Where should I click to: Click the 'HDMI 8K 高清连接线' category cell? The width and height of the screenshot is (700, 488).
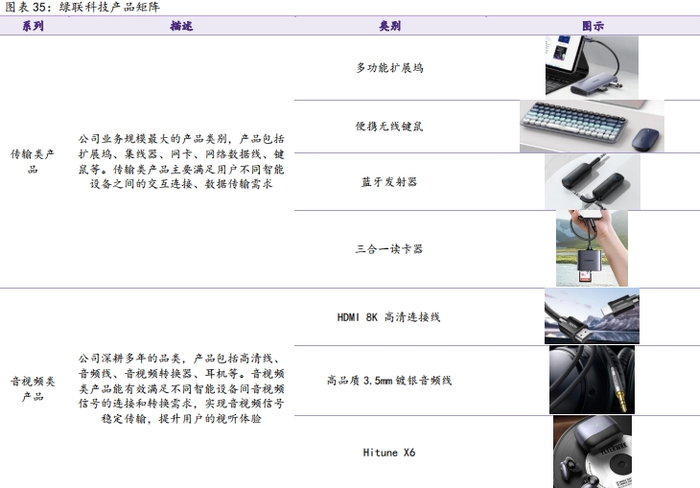389,317
